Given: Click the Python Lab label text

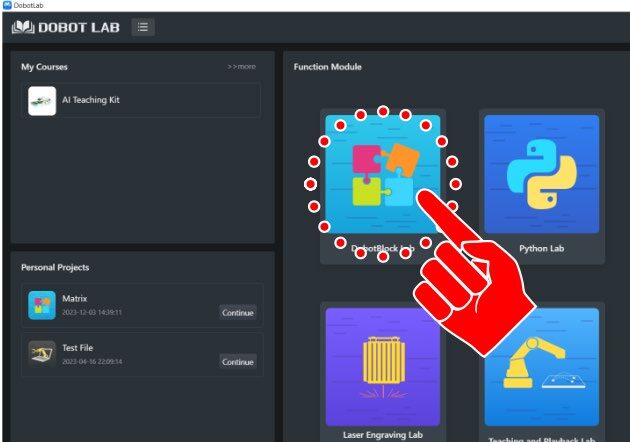Looking at the screenshot, I should [542, 248].
